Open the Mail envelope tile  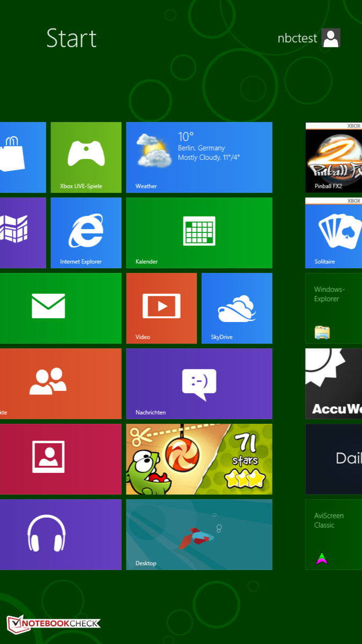[x=59, y=308]
